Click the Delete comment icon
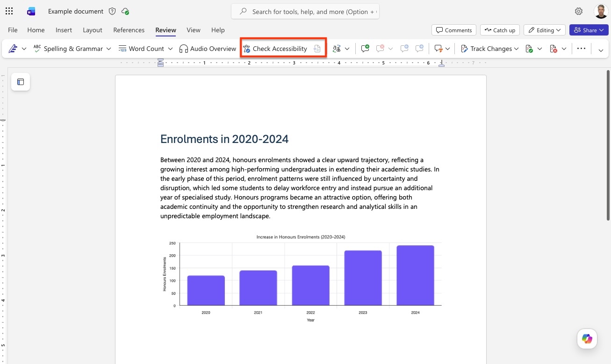 [x=380, y=49]
